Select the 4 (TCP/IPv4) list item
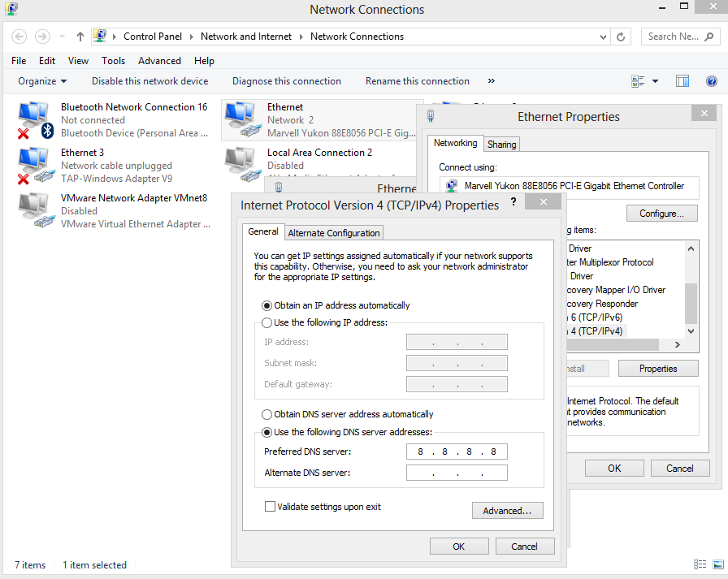The height and width of the screenshot is (579, 728). pyautogui.click(x=596, y=331)
